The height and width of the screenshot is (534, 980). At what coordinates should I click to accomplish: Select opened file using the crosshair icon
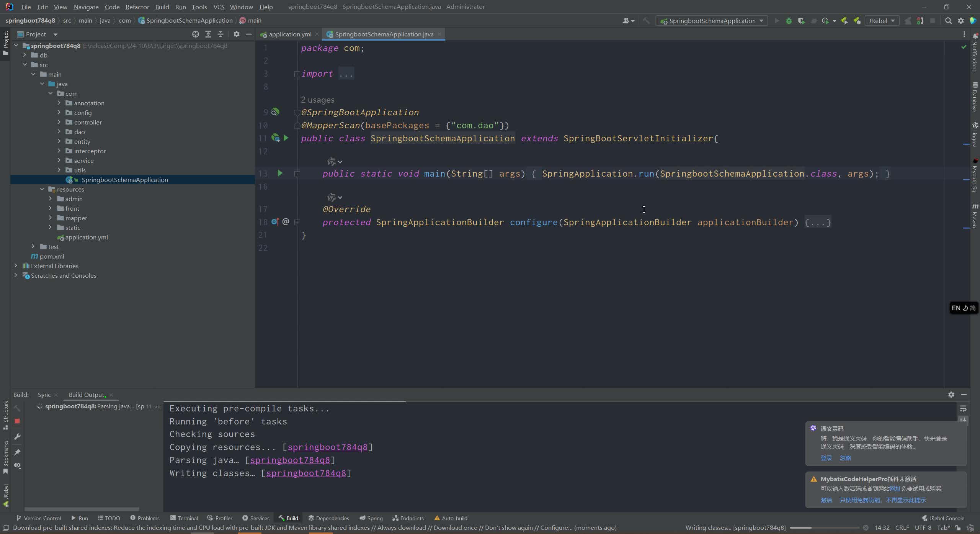click(x=196, y=34)
